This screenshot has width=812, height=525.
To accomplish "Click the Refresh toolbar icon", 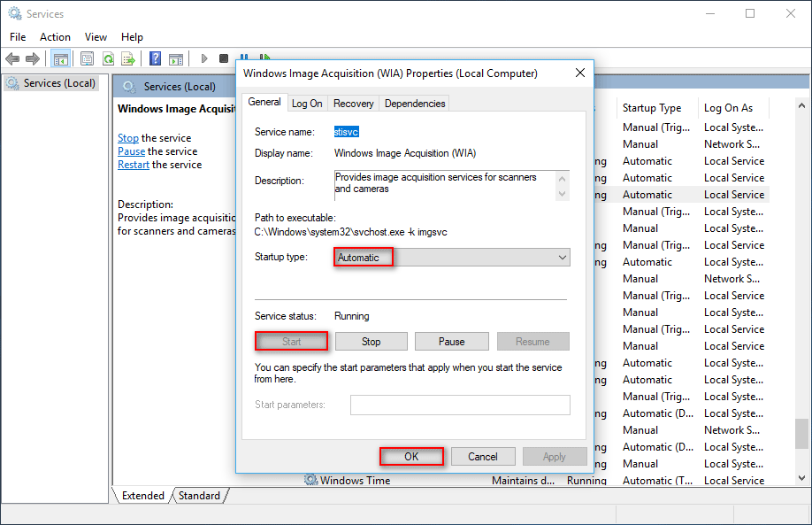I will [108, 58].
